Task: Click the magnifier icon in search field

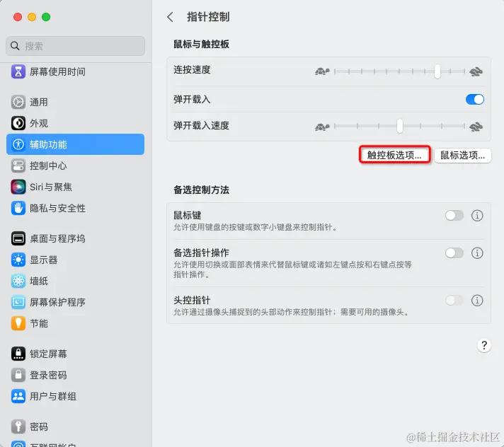Action: (x=15, y=46)
